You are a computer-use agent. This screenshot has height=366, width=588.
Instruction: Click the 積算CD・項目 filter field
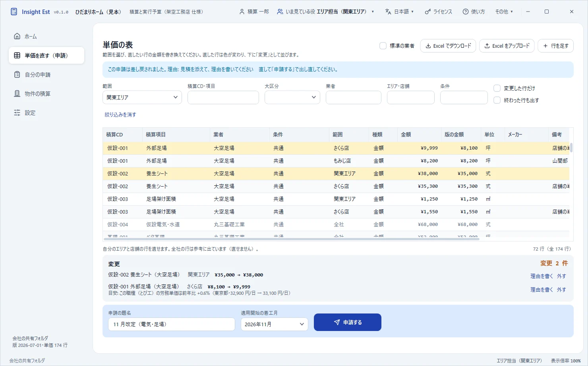click(223, 97)
